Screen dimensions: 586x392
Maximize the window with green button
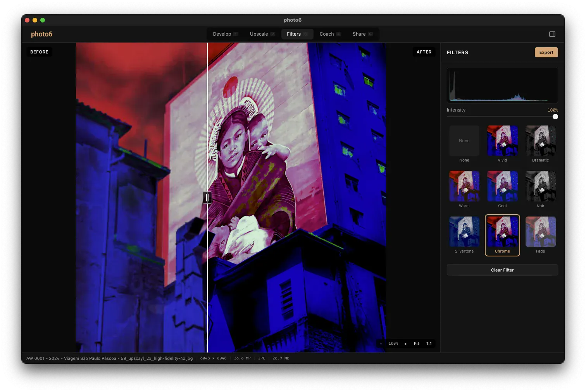[x=43, y=20]
